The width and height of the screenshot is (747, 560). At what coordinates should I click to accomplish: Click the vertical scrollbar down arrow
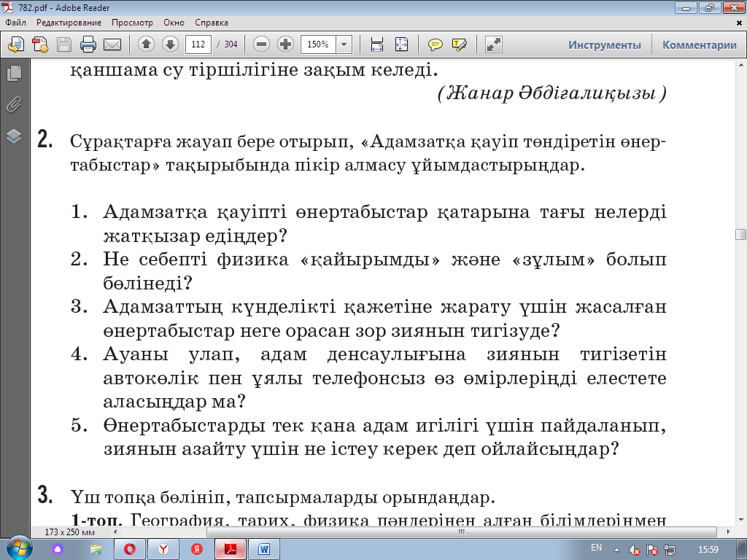(x=741, y=519)
